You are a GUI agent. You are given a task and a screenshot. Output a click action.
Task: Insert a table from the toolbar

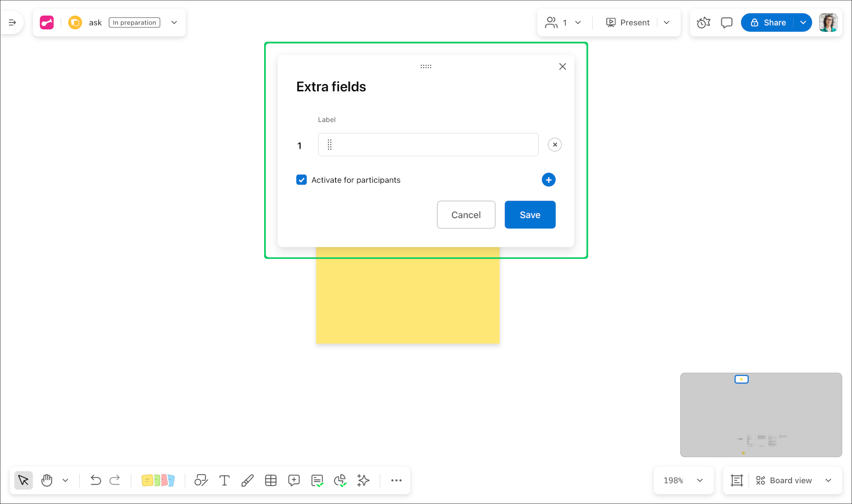point(271,480)
